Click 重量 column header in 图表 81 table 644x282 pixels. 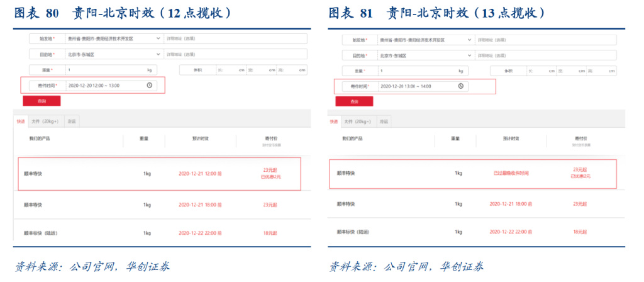455,138
